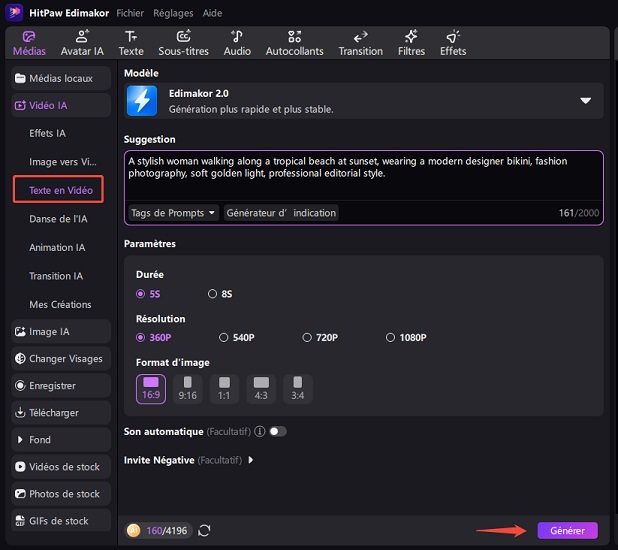Open the Effets tool
The height and width of the screenshot is (550, 618).
click(453, 43)
